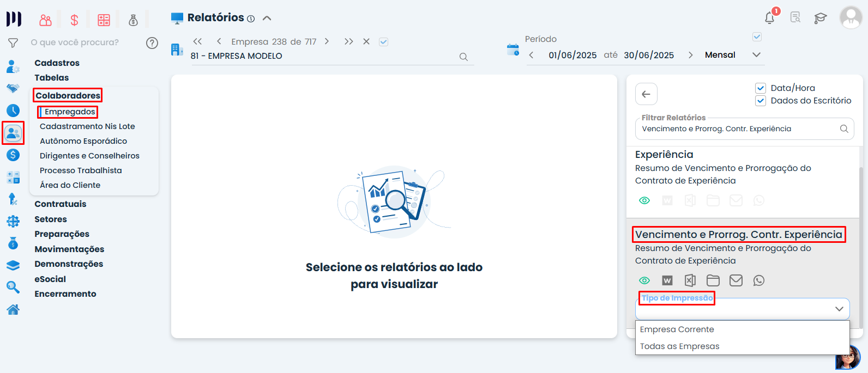Click the notification bell icon
Screen dimensions: 868x373
pyautogui.click(x=769, y=18)
